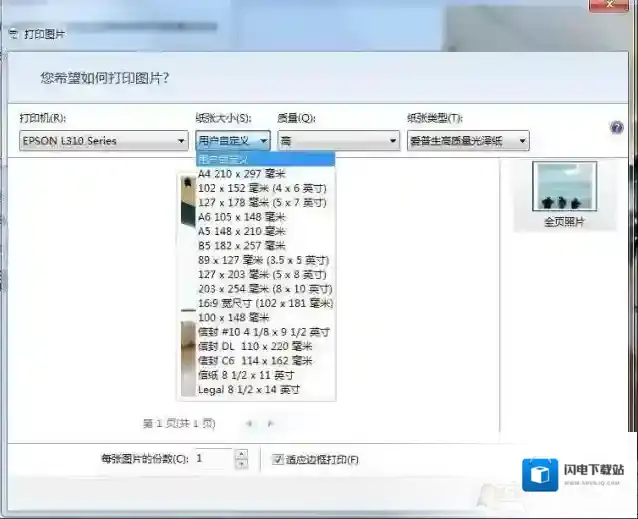Viewport: 638px width, 519px height.
Task: Go to the previous page arrow
Action: click(249, 423)
